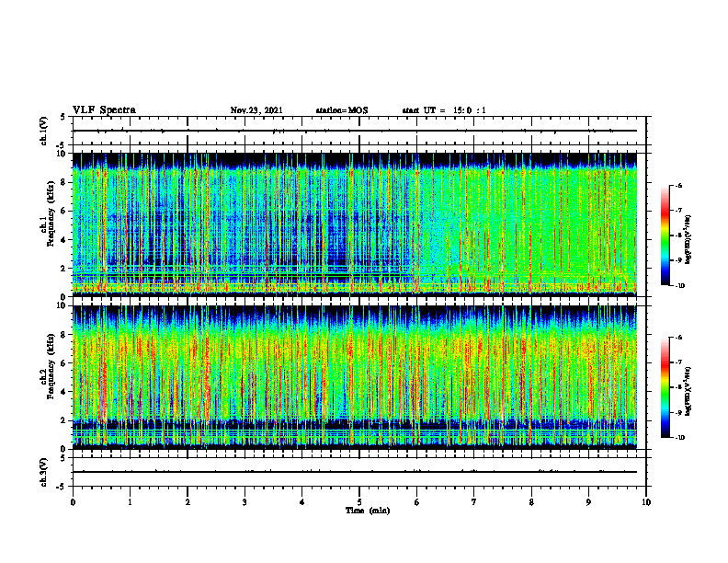Click the '8' kHz tick on ch.2 axis
728x563 pixels.
[x=64, y=335]
